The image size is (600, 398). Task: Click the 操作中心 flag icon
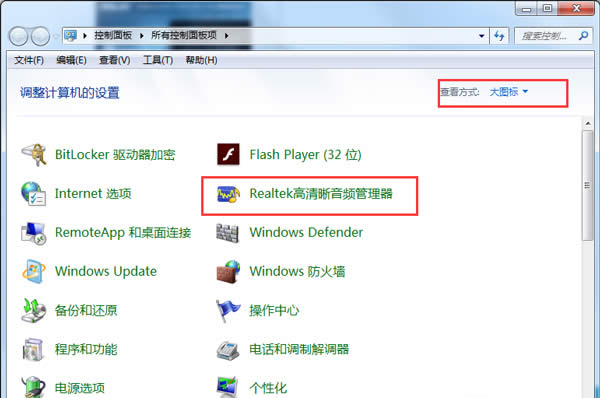pyautogui.click(x=228, y=310)
